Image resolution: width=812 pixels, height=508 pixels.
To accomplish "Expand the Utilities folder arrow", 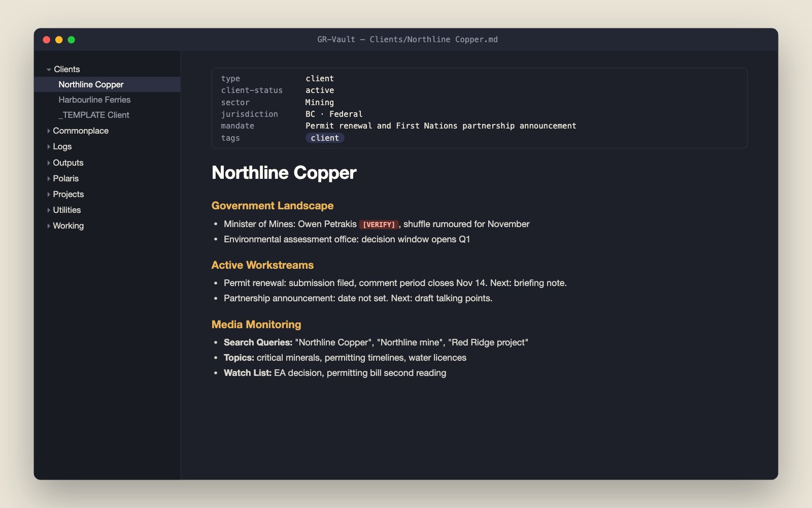I will [x=49, y=210].
